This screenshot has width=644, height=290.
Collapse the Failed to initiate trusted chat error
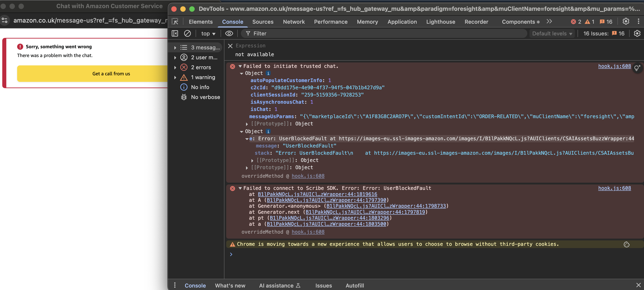pyautogui.click(x=240, y=66)
